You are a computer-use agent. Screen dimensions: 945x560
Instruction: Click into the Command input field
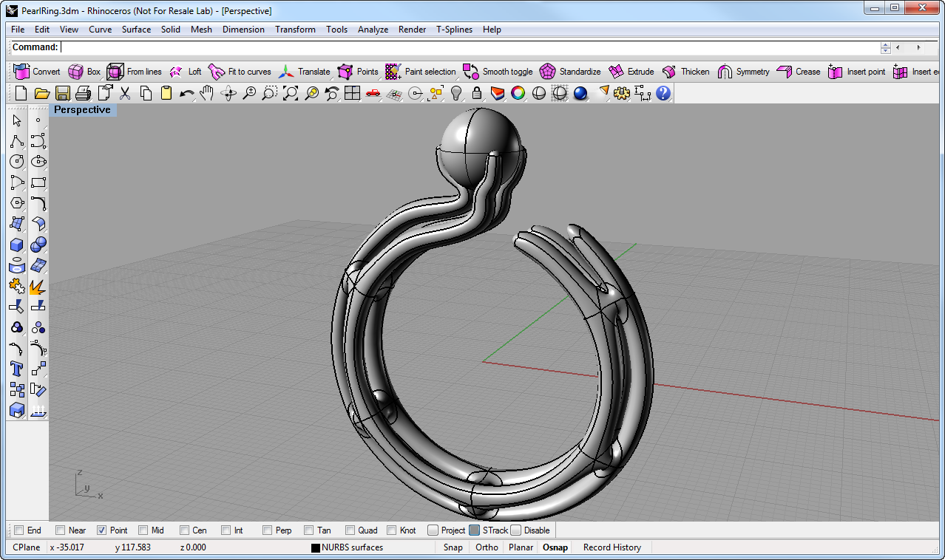tap(470, 47)
